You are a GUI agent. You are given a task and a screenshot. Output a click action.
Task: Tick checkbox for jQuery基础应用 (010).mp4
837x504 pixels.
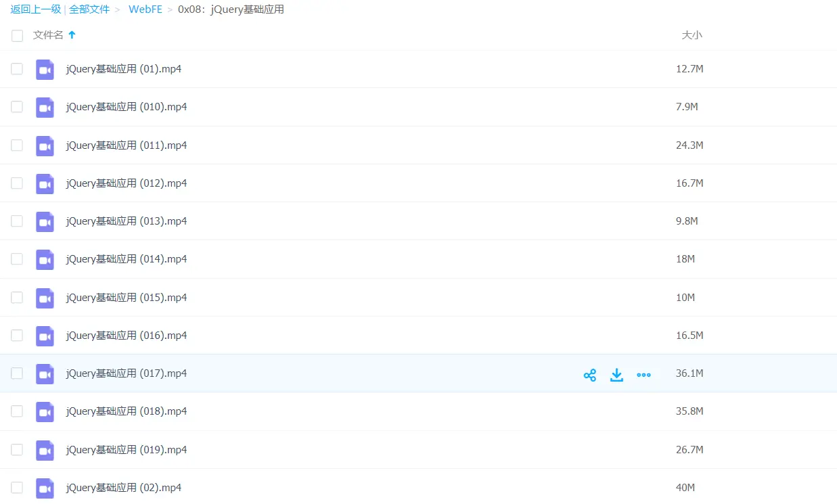click(17, 107)
